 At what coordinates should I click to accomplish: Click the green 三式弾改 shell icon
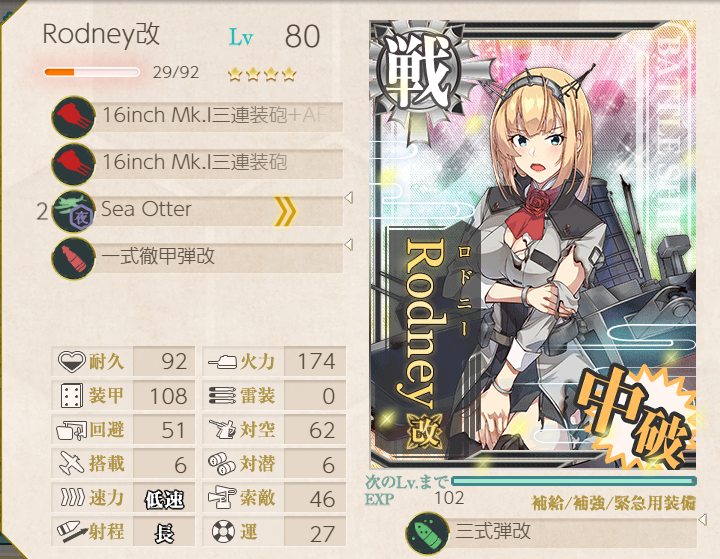point(427,533)
